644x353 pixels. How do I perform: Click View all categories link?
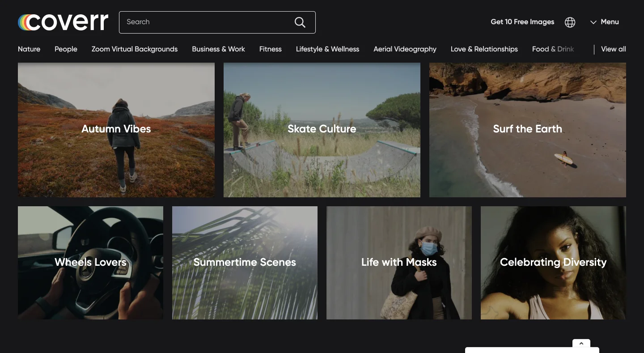pyautogui.click(x=613, y=49)
